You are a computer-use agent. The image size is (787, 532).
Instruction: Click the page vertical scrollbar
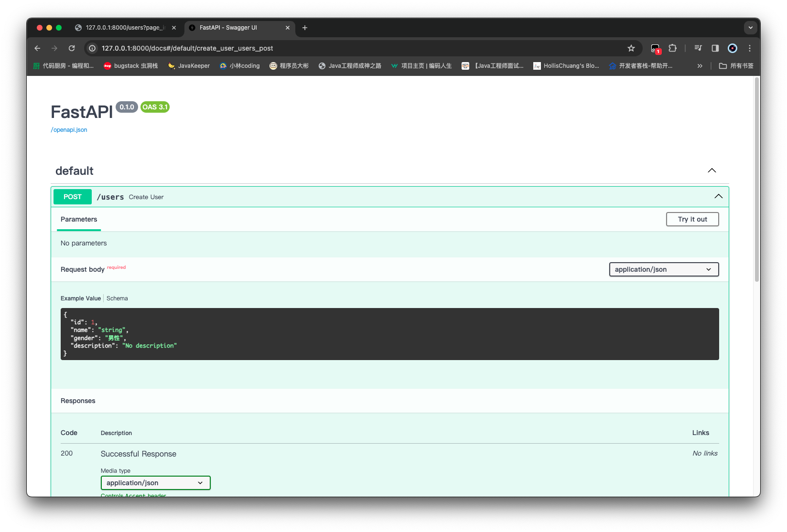coord(757,180)
